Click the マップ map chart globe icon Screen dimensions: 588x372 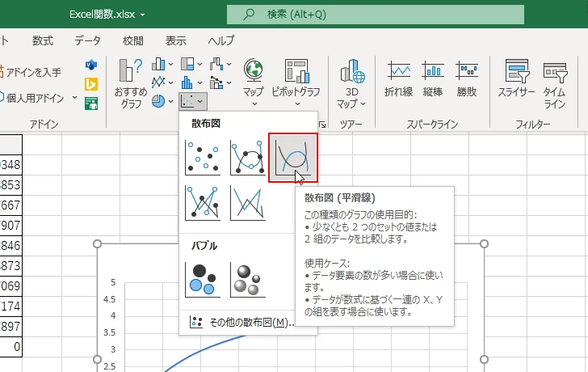click(x=254, y=70)
